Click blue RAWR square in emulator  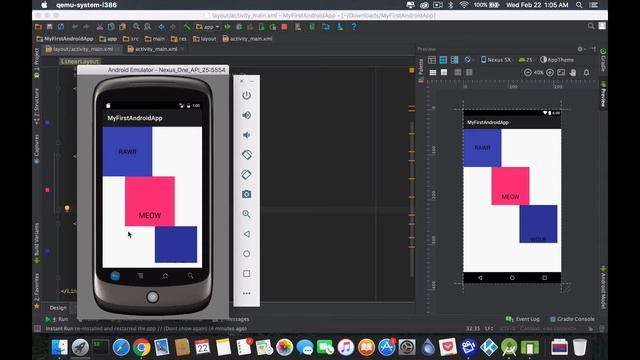coord(127,151)
